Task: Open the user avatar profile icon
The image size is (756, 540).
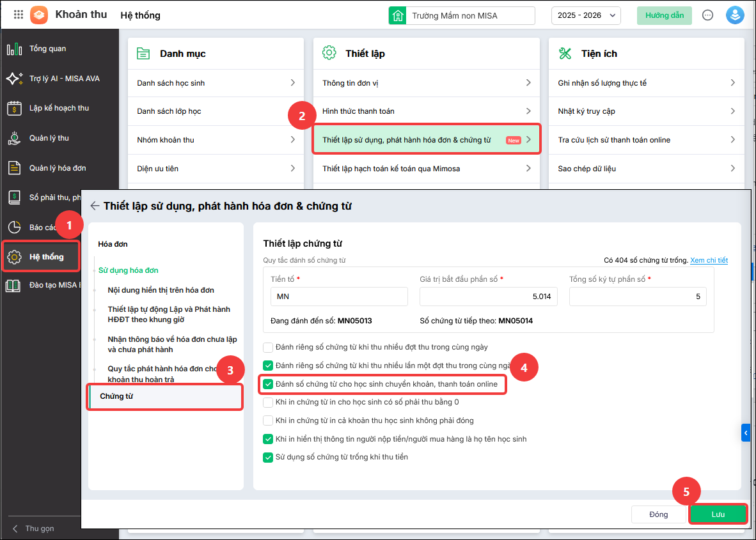Action: [x=735, y=15]
